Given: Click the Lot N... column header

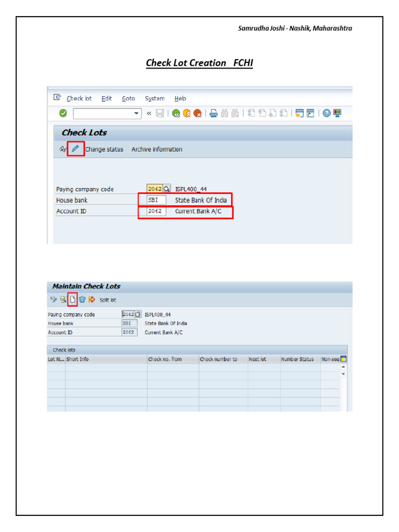Looking at the screenshot, I should (56, 359).
